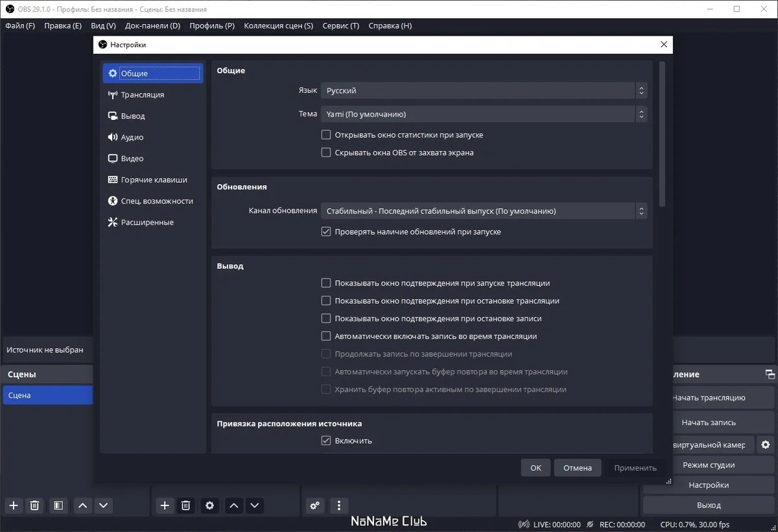Viewport: 778px width, 532px height.
Task: Open Аудио settings category
Action: [153, 137]
